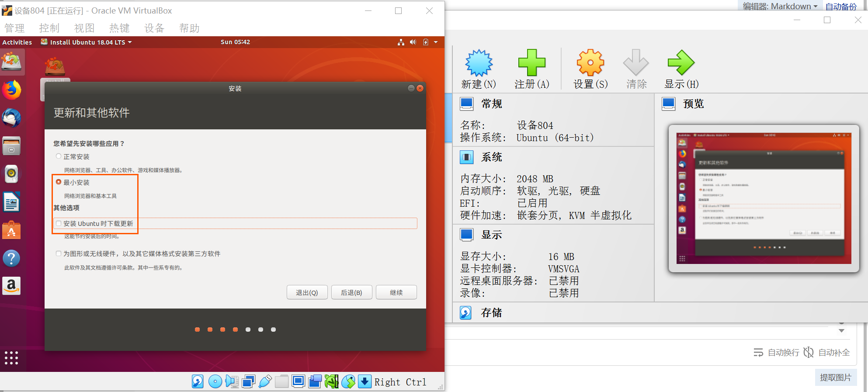Launch LibreOffice Writer from the dock
This screenshot has width=868, height=392.
pyautogui.click(x=12, y=202)
